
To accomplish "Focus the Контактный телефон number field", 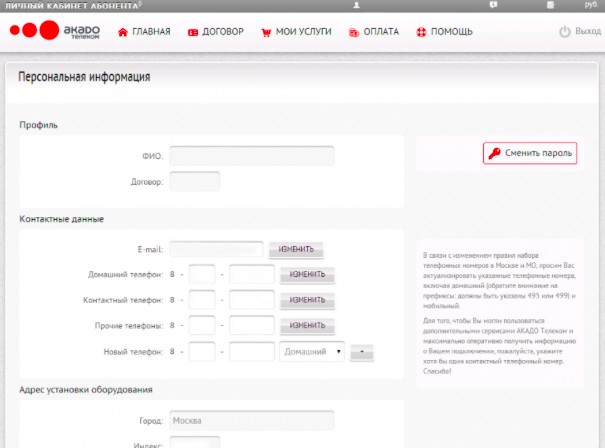I will tap(252, 300).
